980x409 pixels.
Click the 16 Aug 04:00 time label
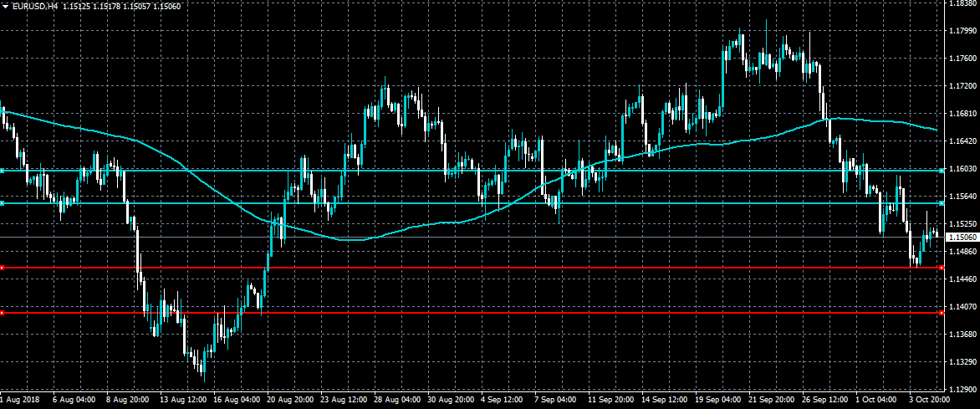[236, 399]
